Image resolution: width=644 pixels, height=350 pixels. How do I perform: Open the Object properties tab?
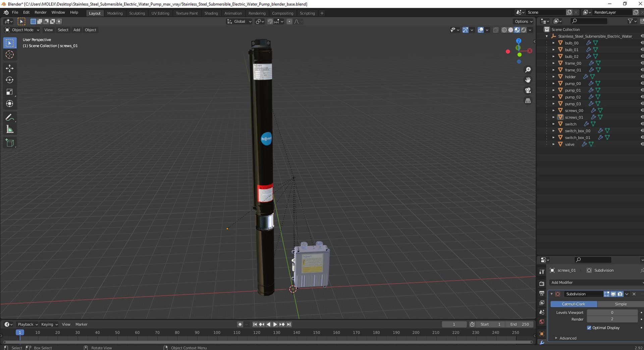click(x=542, y=334)
